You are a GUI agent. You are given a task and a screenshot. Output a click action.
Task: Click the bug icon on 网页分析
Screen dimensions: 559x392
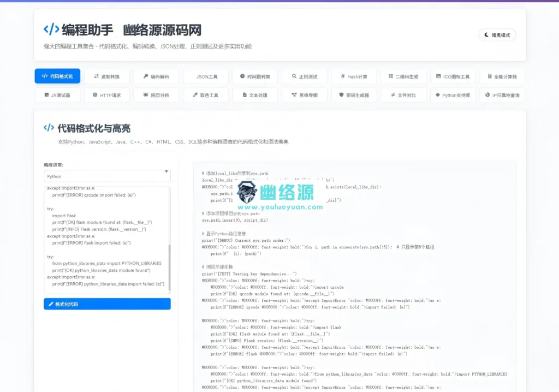[x=146, y=95]
